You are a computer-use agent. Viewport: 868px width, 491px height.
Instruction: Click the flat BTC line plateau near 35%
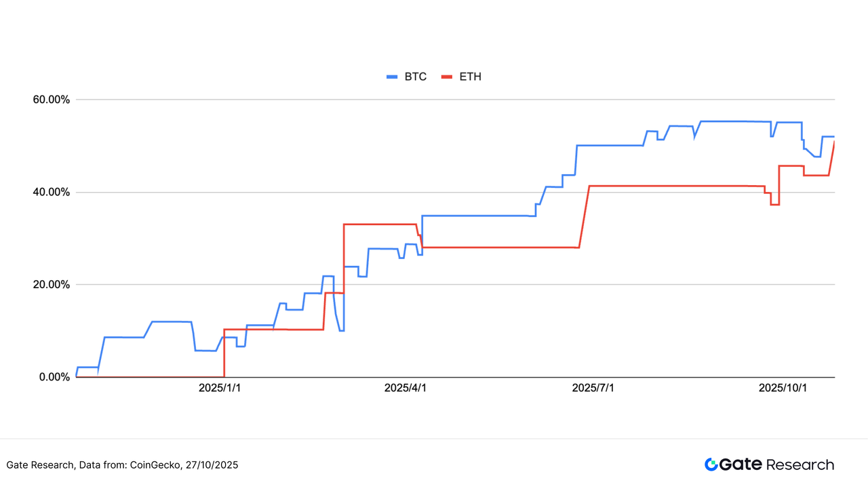475,216
